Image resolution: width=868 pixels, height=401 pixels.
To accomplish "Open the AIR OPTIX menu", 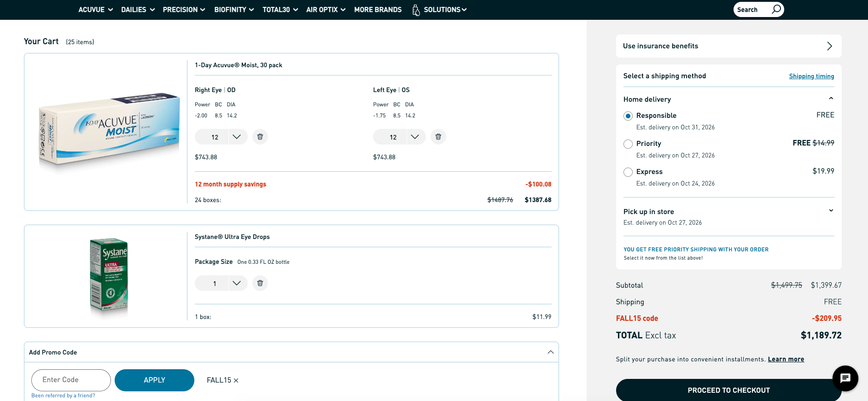I will [x=326, y=10].
